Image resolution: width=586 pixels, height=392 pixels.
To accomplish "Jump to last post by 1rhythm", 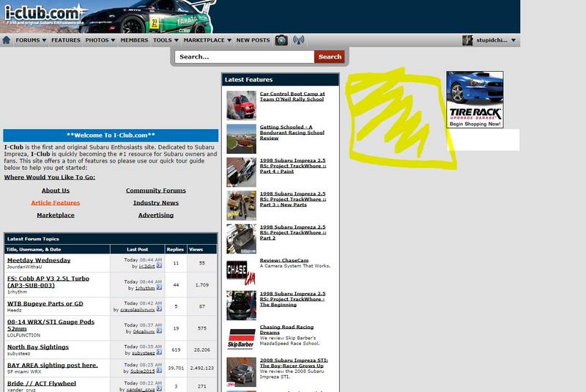I will 159,287.
